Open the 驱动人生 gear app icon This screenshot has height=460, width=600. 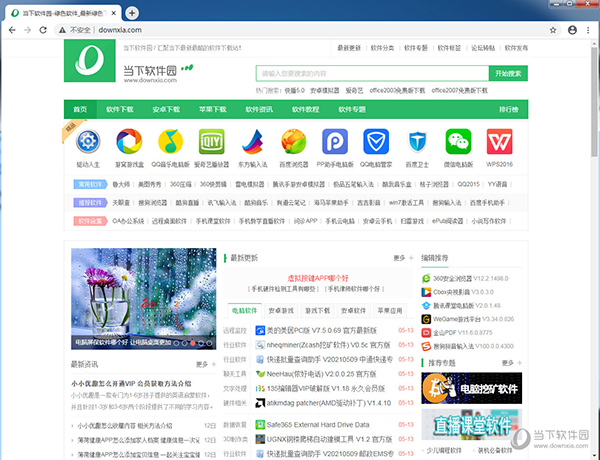pos(88,141)
